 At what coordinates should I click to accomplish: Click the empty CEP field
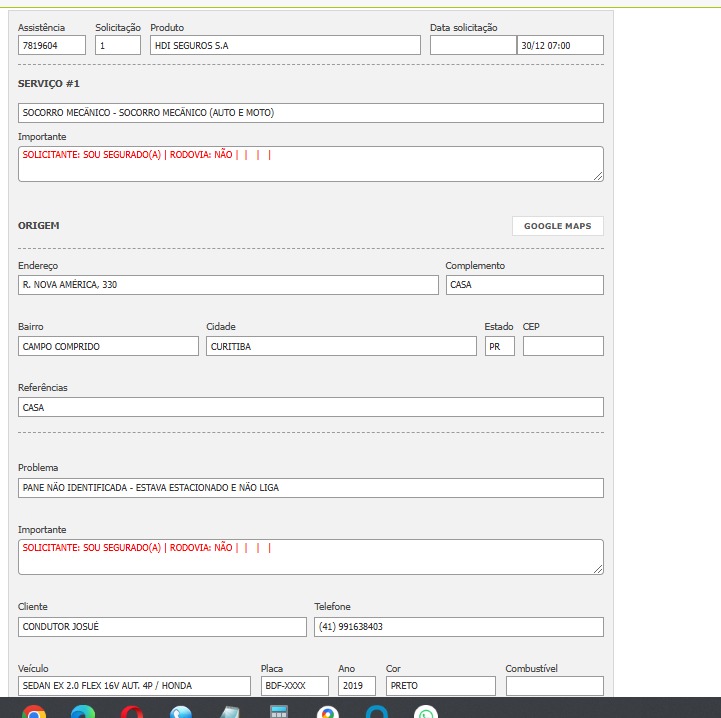[563, 346]
